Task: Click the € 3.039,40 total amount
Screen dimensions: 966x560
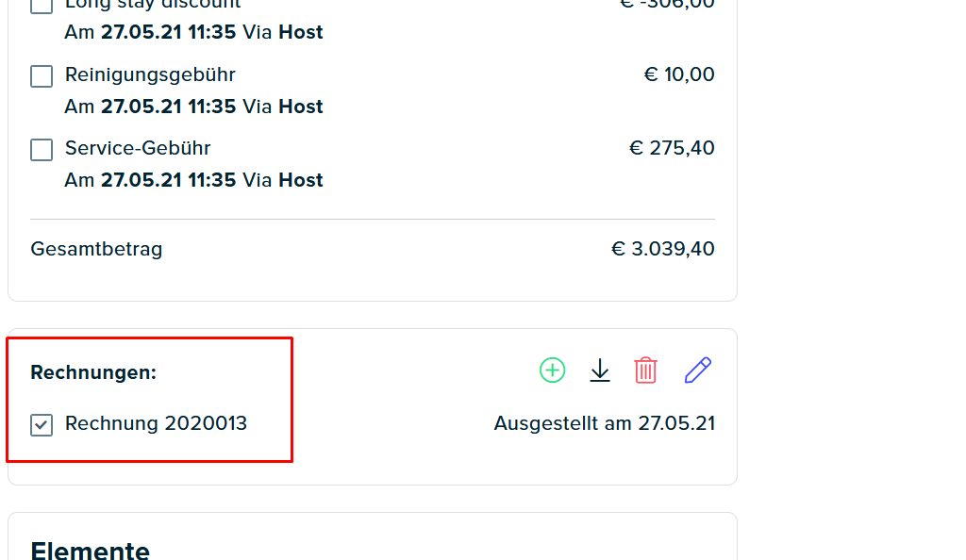Action: pyautogui.click(x=663, y=249)
